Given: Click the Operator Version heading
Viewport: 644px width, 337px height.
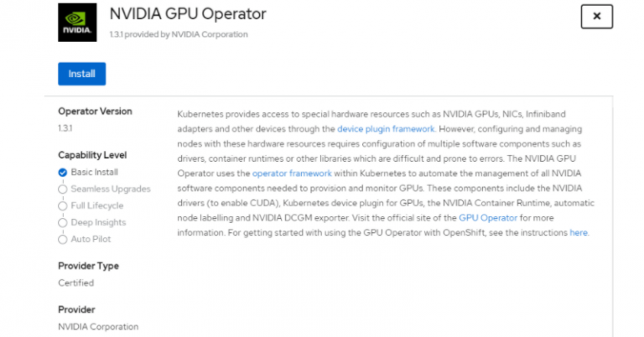Looking at the screenshot, I should (95, 111).
